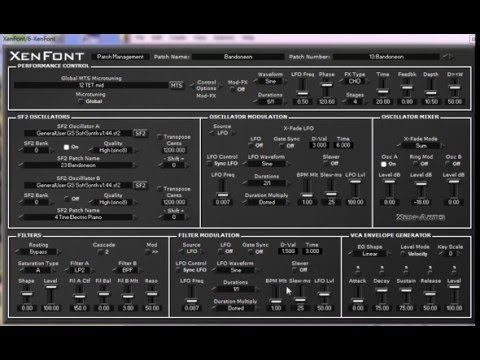480x360 pixels.
Task: Click the Patch Name field showing Bandoneon
Action: tap(238, 57)
